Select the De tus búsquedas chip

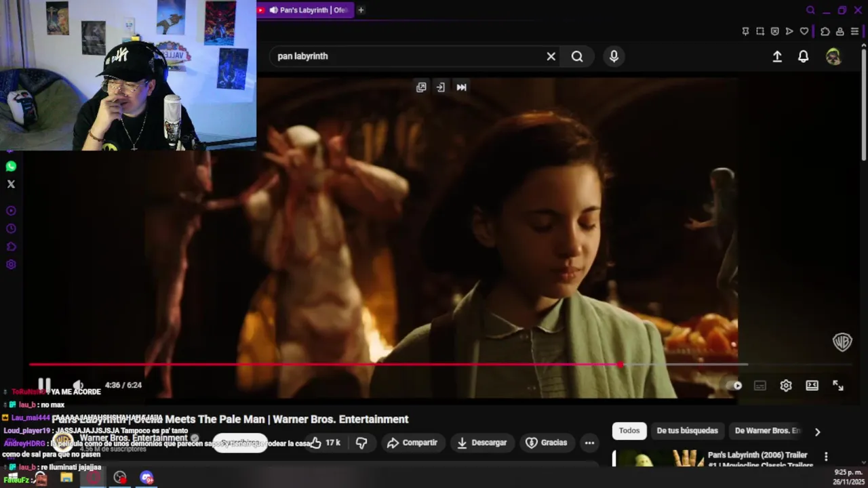point(687,430)
